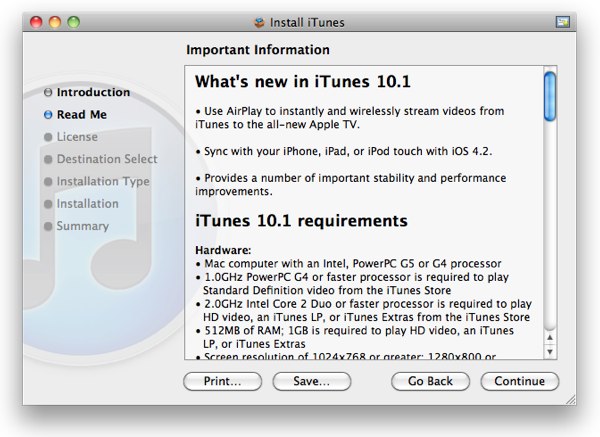
Task: Click the scroll down arrow in text pane
Action: coord(550,351)
